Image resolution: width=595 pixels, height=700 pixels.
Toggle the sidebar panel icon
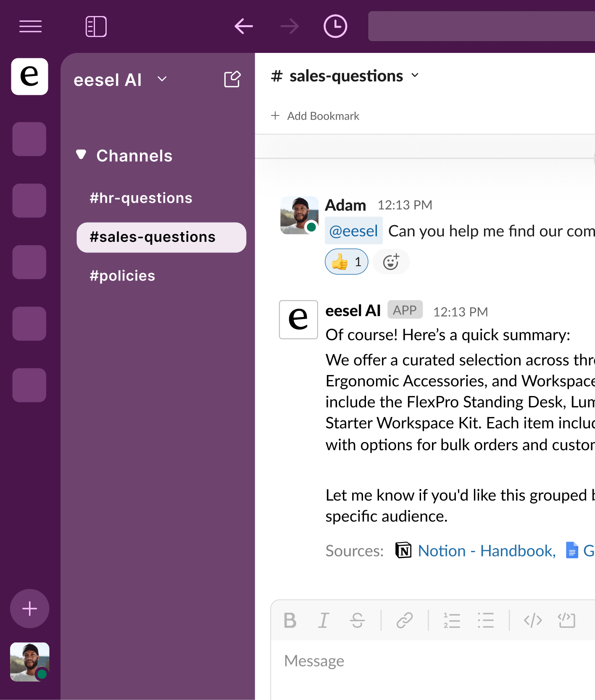96,26
